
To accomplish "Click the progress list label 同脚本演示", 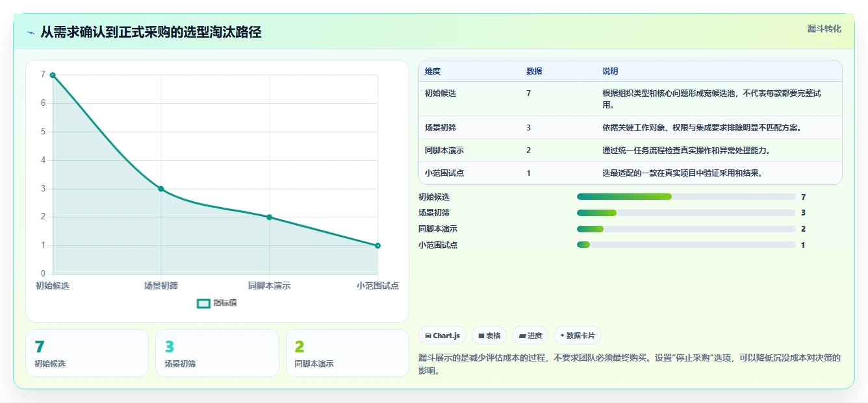I will coord(438,229).
